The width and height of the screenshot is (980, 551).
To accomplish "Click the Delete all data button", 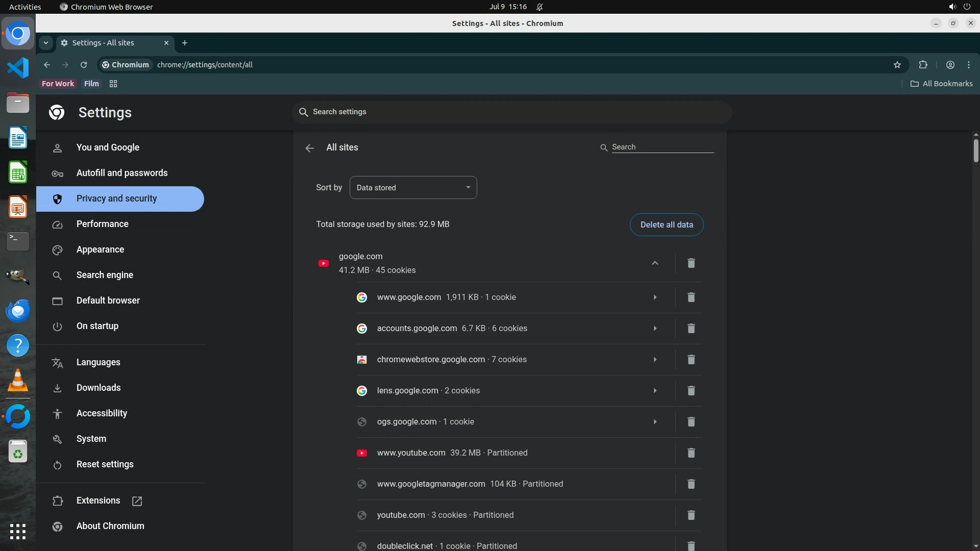I will click(x=666, y=225).
